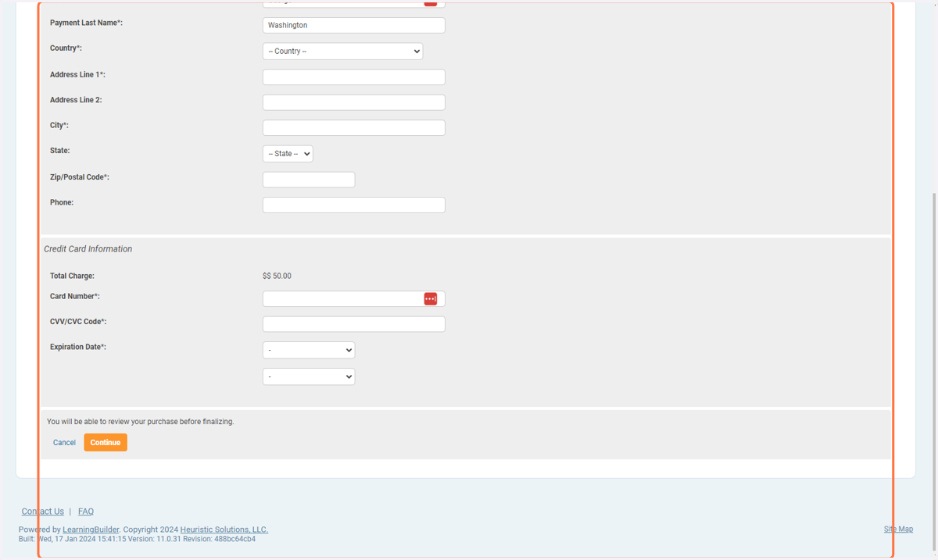Open the Contact Us link
The width and height of the screenshot is (938, 560).
[43, 512]
